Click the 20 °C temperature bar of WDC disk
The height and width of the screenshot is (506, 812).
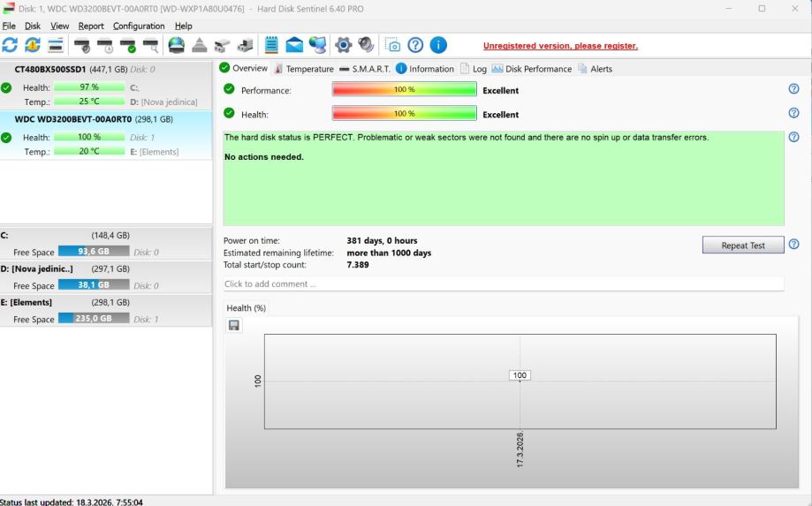pos(89,151)
